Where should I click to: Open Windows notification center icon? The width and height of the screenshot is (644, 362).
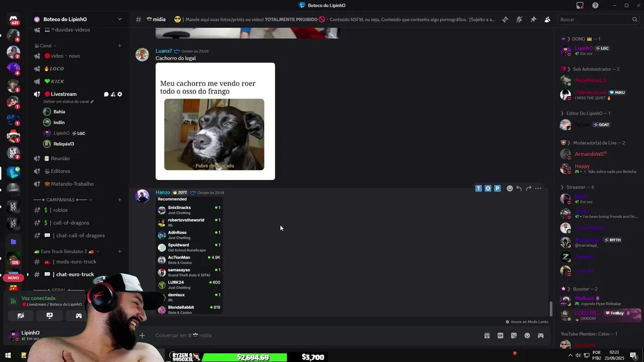(633, 356)
